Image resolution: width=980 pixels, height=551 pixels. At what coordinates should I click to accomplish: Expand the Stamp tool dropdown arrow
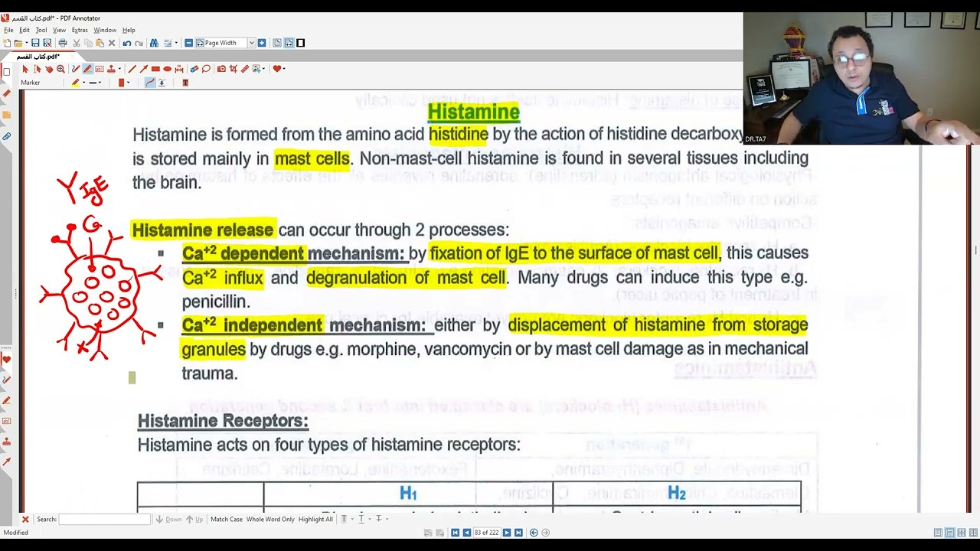pos(119,69)
